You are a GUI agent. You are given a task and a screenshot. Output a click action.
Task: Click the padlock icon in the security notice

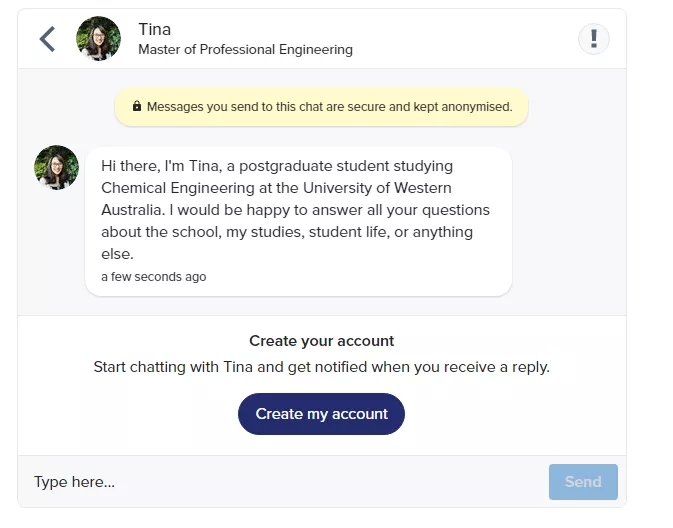(137, 107)
